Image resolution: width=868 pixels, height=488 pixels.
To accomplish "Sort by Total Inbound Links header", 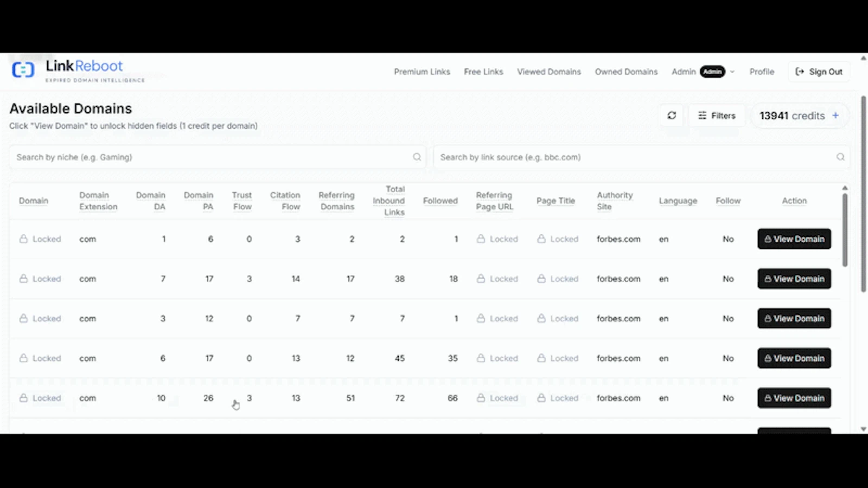I will pos(389,201).
